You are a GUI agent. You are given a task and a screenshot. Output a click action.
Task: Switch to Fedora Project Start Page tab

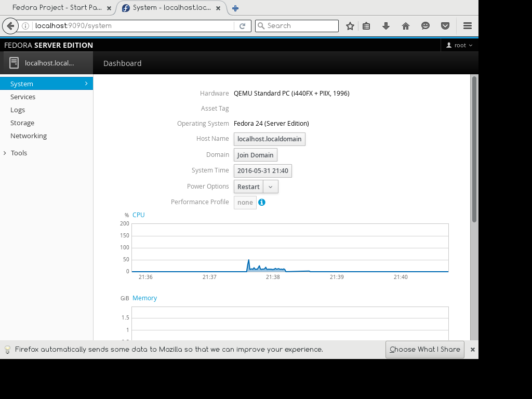click(x=58, y=8)
